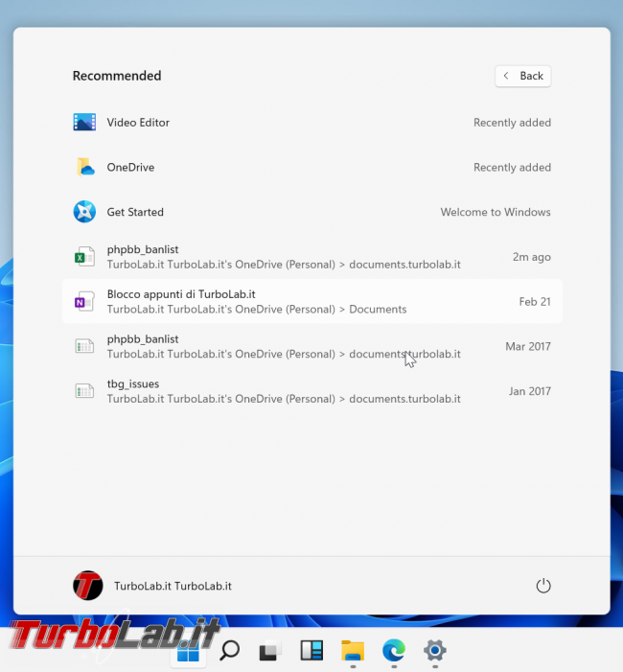623x672 pixels.
Task: Click the OneDrive path under Blocco appunti
Action: coord(257,309)
